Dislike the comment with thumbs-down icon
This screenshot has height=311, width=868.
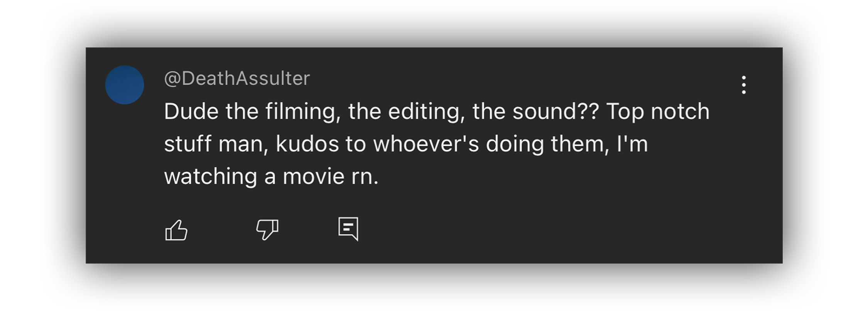[x=267, y=230]
